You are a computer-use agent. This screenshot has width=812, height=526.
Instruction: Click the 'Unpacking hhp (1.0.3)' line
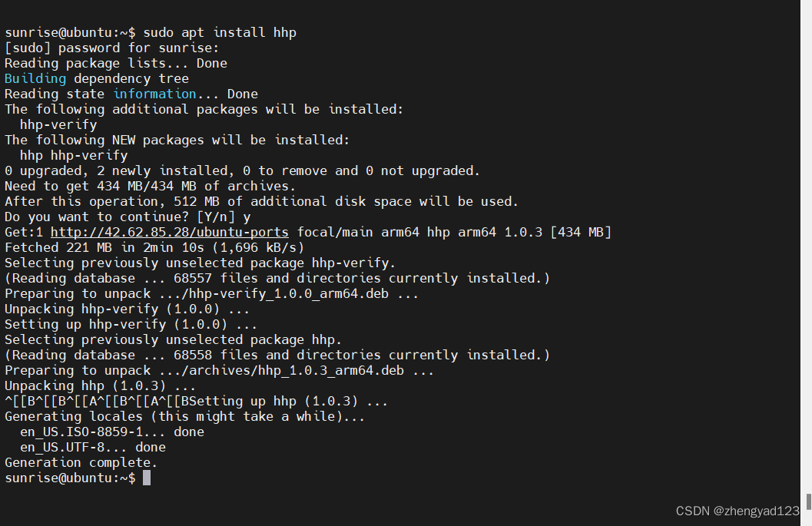(x=100, y=385)
